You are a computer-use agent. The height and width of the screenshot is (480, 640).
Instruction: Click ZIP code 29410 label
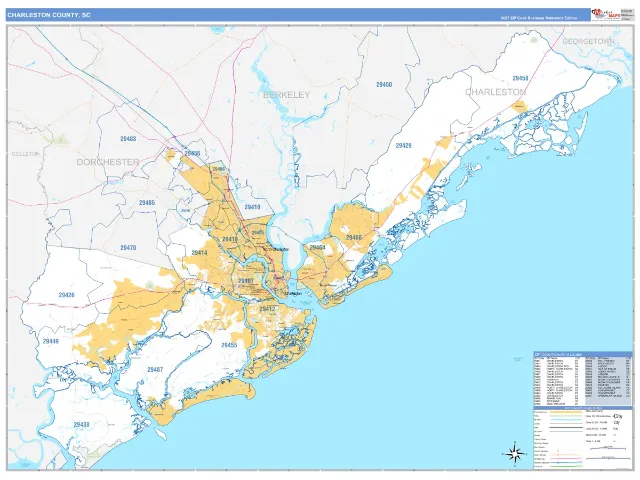coord(252,207)
